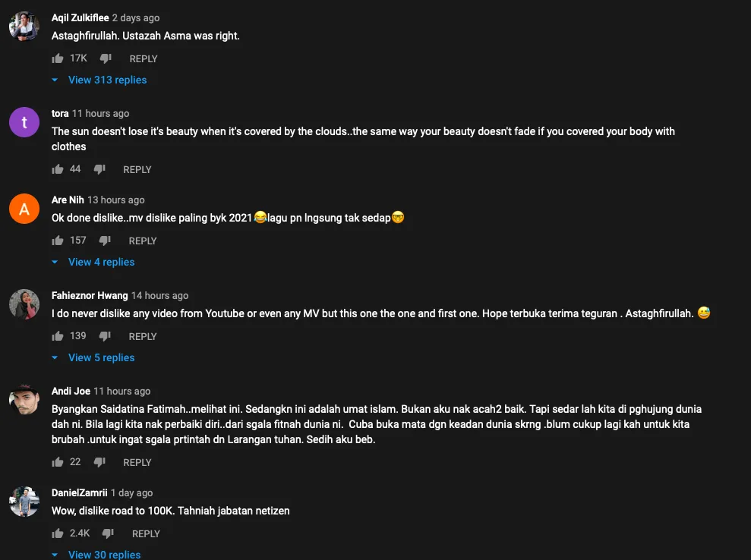This screenshot has width=751, height=560.
Task: Like Andi Joe's comment
Action: pyautogui.click(x=58, y=462)
